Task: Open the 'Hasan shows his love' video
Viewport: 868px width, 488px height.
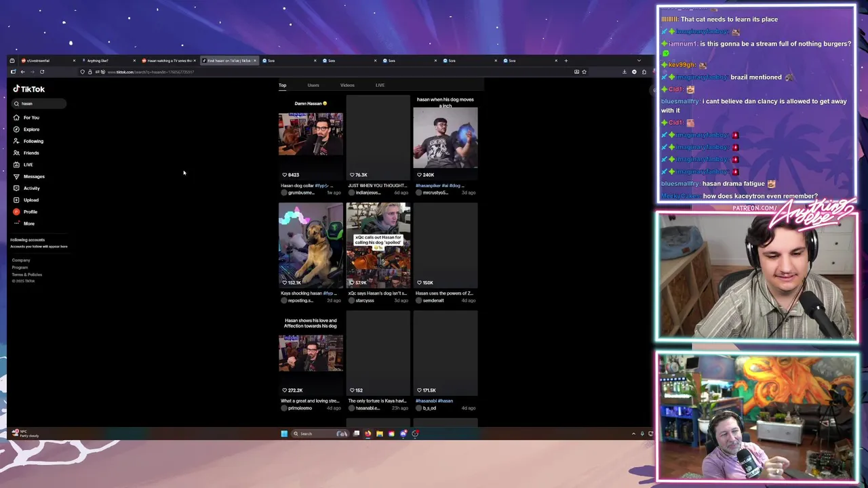Action: [311, 353]
